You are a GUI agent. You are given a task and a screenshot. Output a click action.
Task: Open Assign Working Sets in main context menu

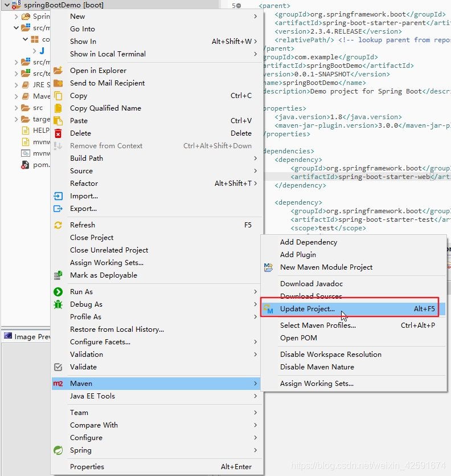[106, 263]
